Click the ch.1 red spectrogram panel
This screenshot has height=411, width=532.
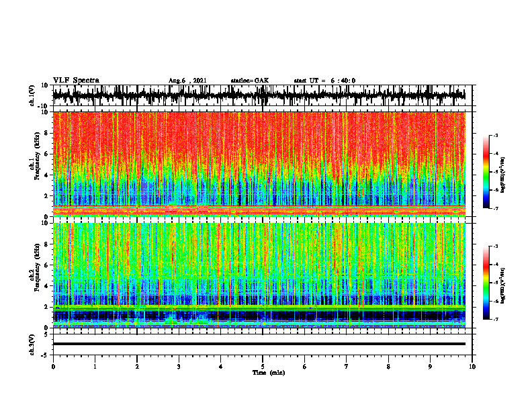259,164
